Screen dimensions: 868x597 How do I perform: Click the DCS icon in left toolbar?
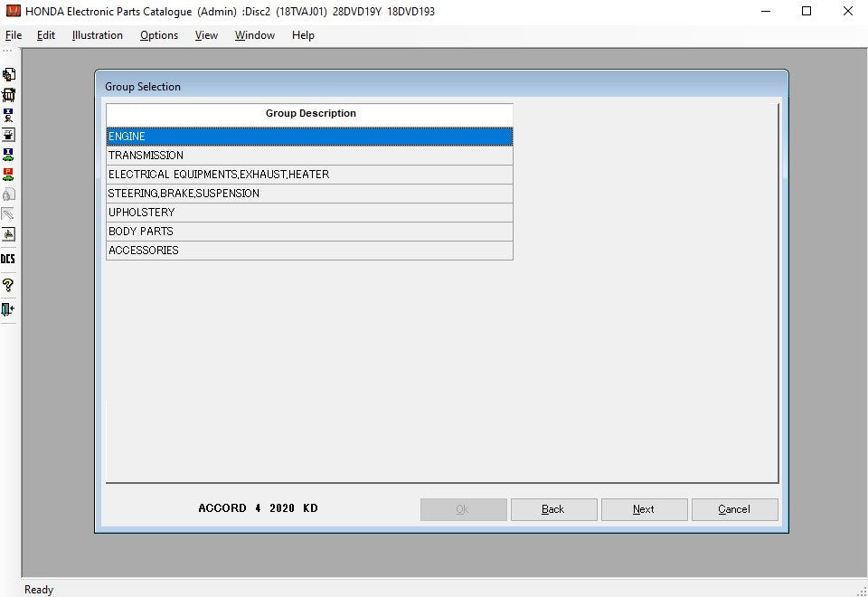pyautogui.click(x=8, y=259)
